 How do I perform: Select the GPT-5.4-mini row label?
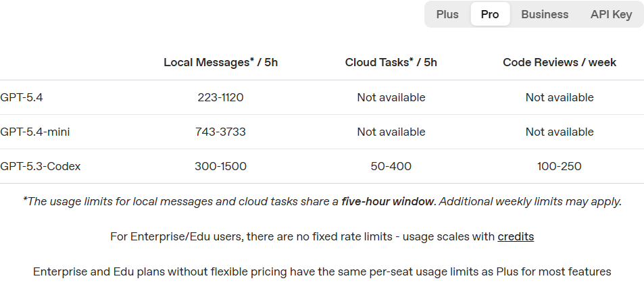pyautogui.click(x=35, y=132)
